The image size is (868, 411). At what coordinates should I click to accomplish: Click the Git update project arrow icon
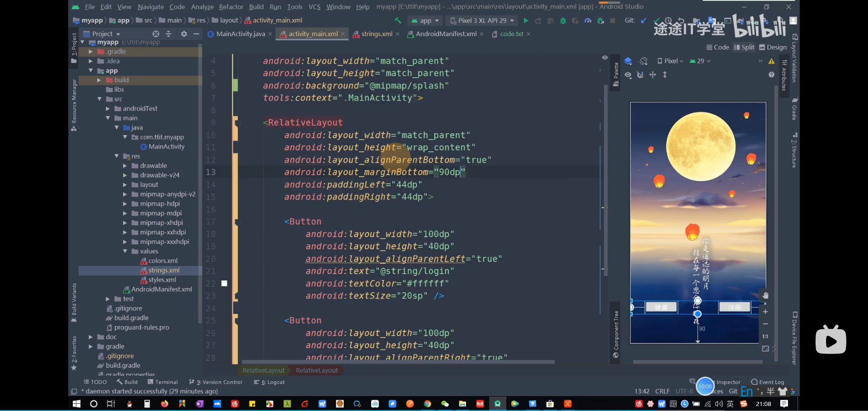643,20
